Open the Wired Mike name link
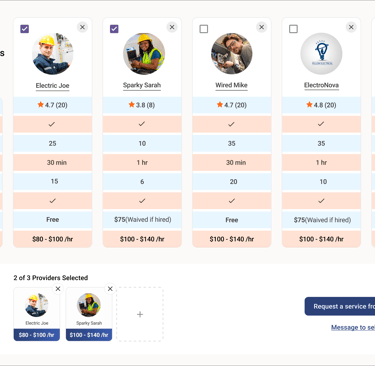Viewport: 375px width, 366px height. 231,85
